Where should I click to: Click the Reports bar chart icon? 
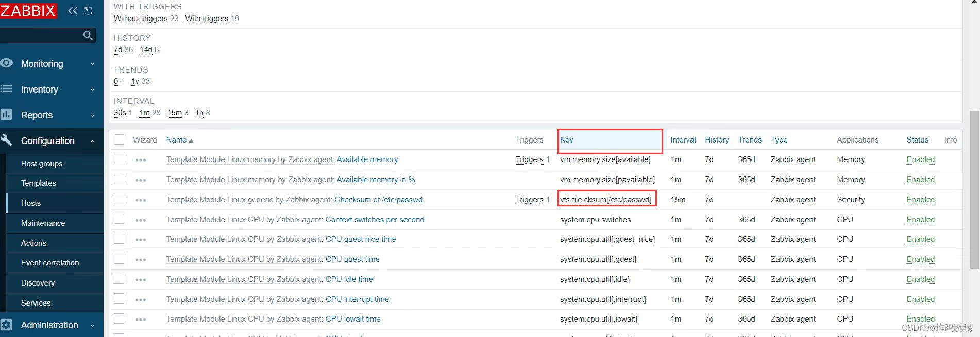tap(7, 114)
